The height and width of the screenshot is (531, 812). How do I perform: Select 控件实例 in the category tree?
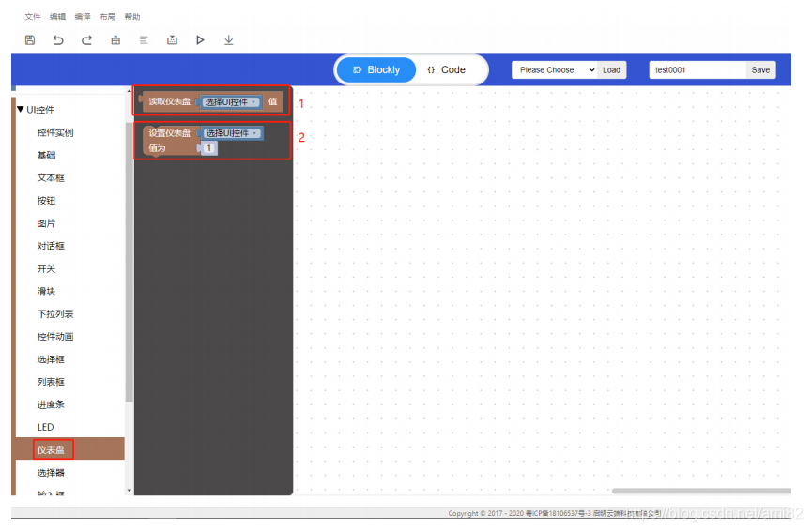55,132
